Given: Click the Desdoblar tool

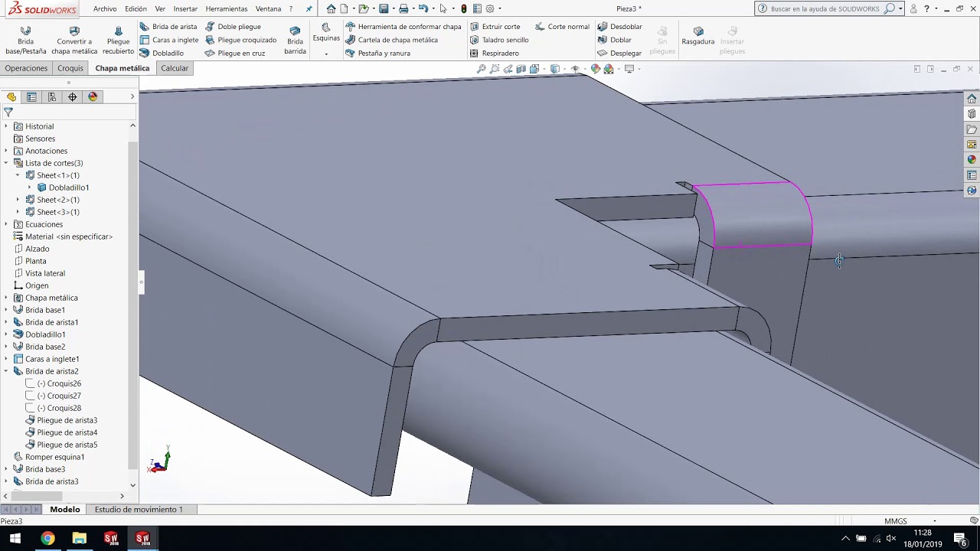Looking at the screenshot, I should pos(620,27).
